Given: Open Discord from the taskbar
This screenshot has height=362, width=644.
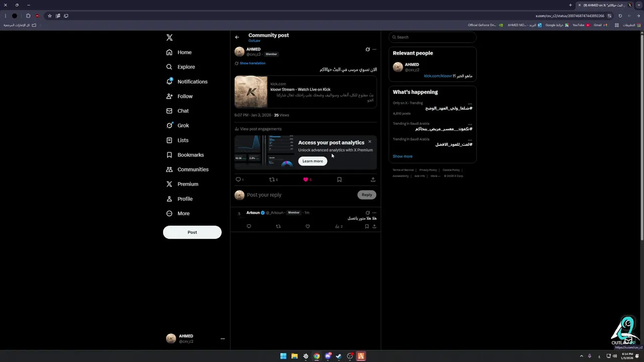Looking at the screenshot, I should click(328, 356).
